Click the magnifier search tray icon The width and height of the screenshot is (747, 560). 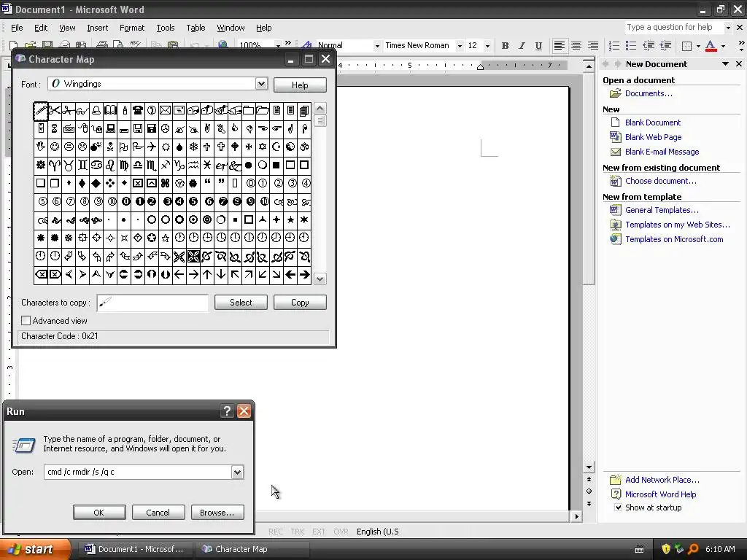[x=693, y=549]
